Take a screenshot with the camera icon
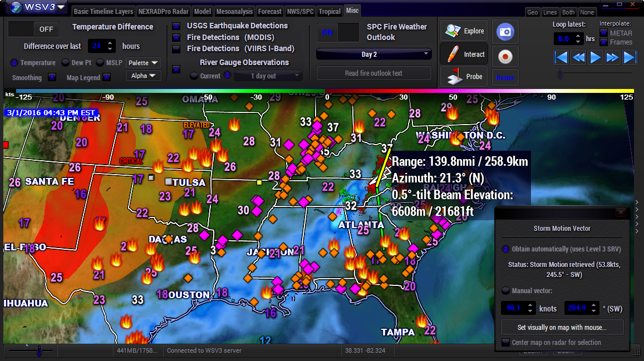The height and width of the screenshot is (361, 644). (505, 32)
